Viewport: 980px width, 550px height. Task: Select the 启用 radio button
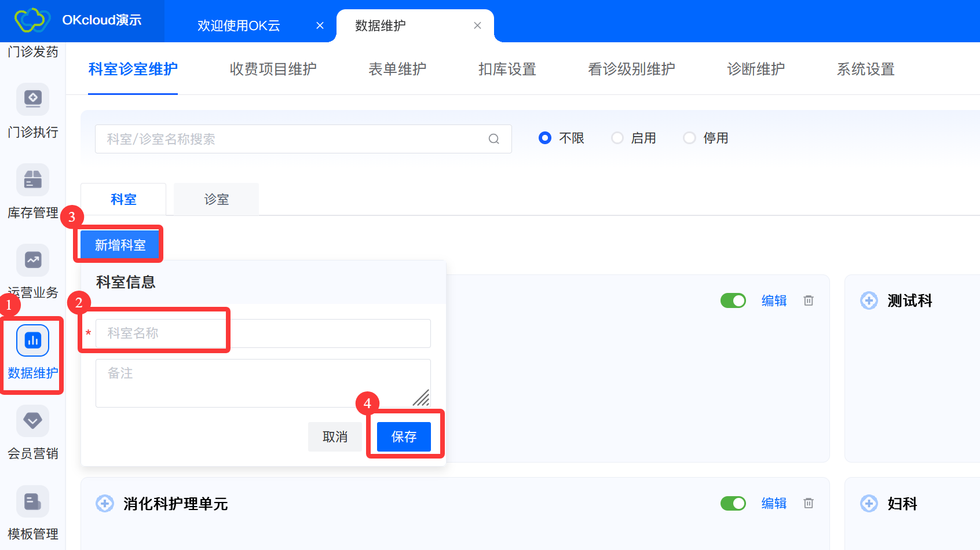[617, 138]
